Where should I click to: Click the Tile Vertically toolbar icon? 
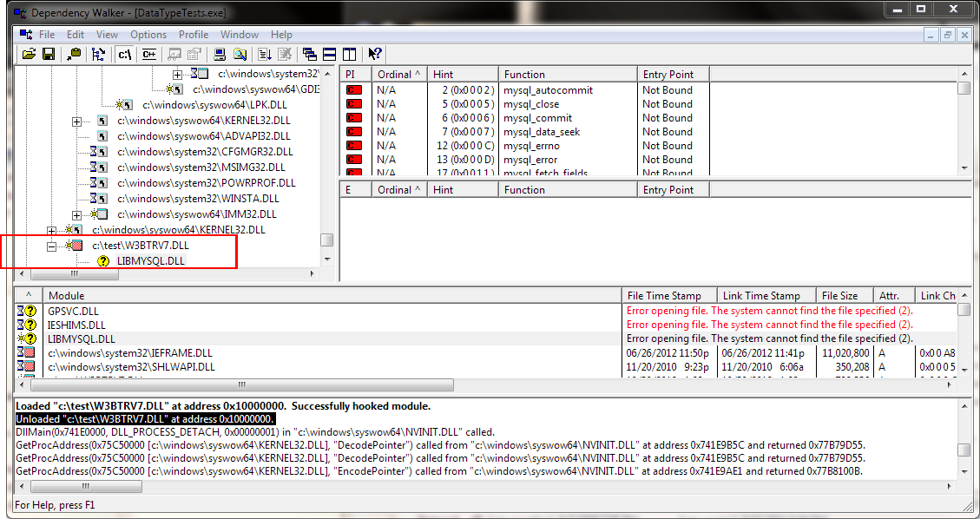pyautogui.click(x=349, y=54)
